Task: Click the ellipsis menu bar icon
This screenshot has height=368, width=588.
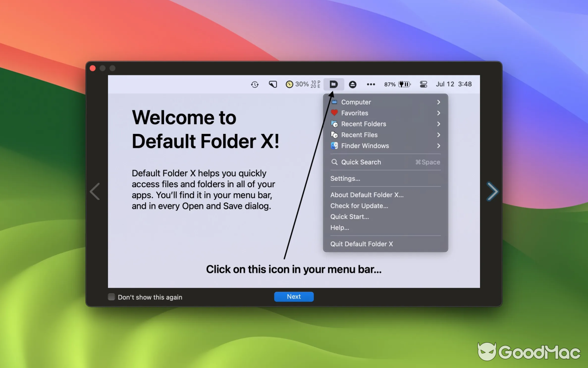Action: pyautogui.click(x=371, y=84)
